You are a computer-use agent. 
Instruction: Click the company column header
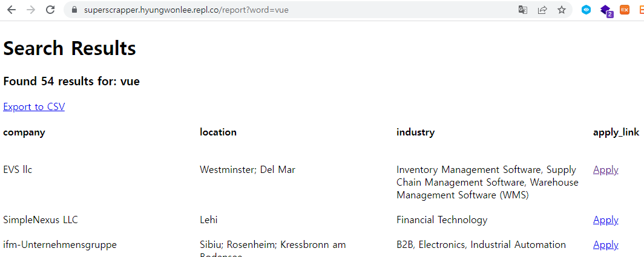pos(24,132)
